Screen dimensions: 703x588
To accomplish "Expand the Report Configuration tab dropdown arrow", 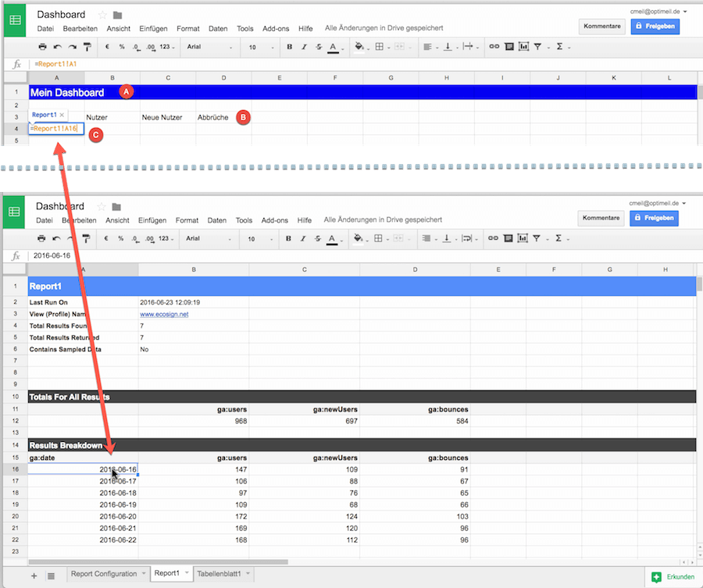I will 144,574.
